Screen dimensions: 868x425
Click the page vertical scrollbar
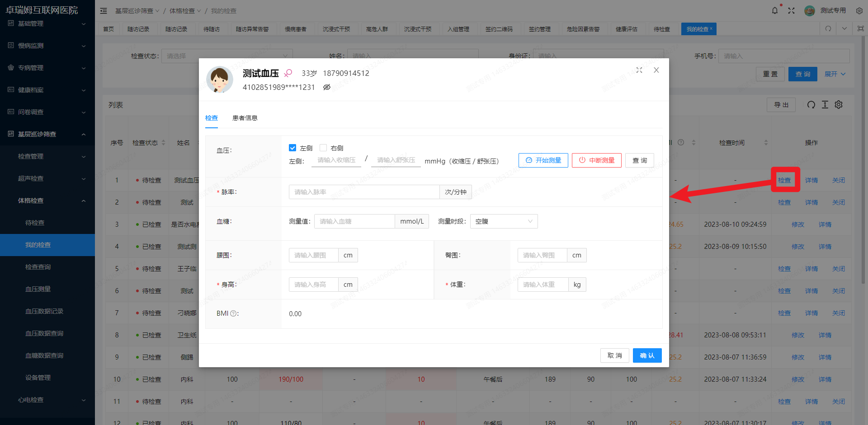pyautogui.click(x=863, y=160)
